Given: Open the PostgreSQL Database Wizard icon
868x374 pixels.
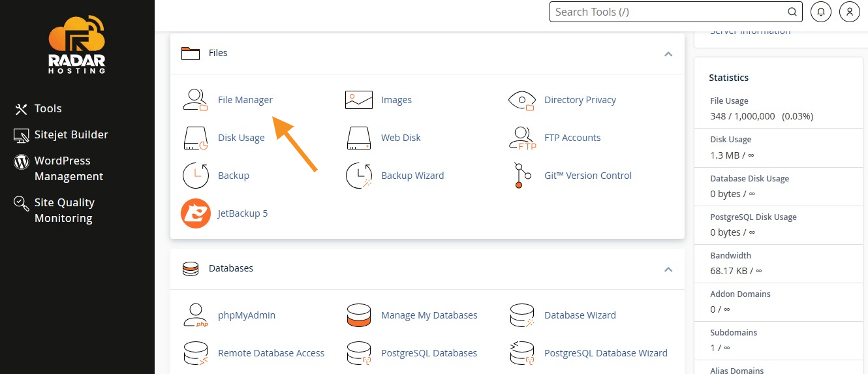Looking at the screenshot, I should pos(521,353).
